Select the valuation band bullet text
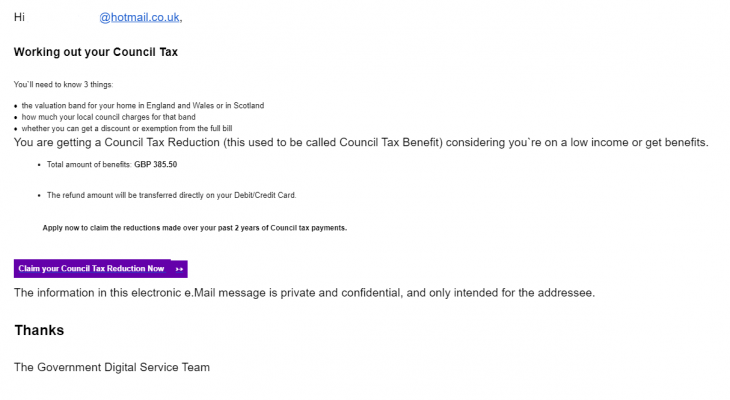 coord(142,106)
